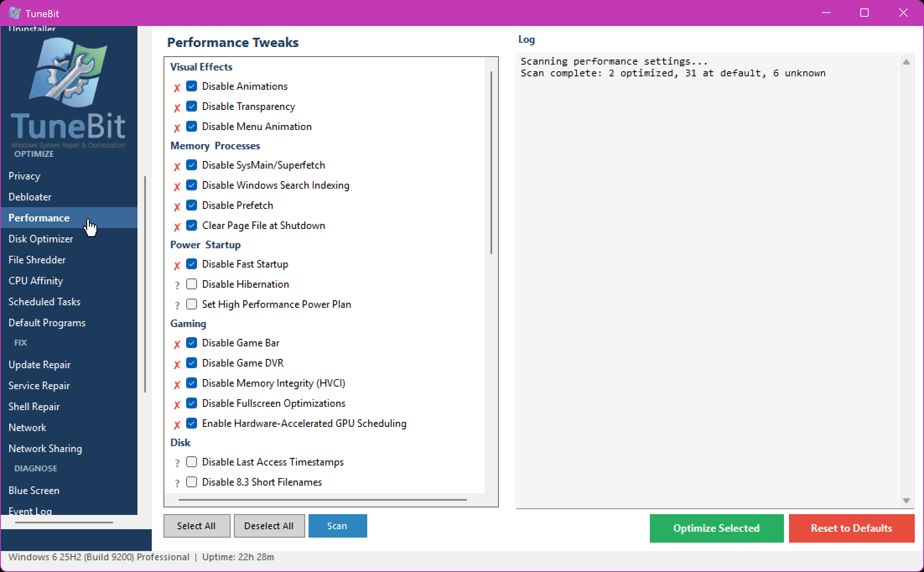Toggle Disable Prefetch checkbox
924x572 pixels.
tap(192, 205)
